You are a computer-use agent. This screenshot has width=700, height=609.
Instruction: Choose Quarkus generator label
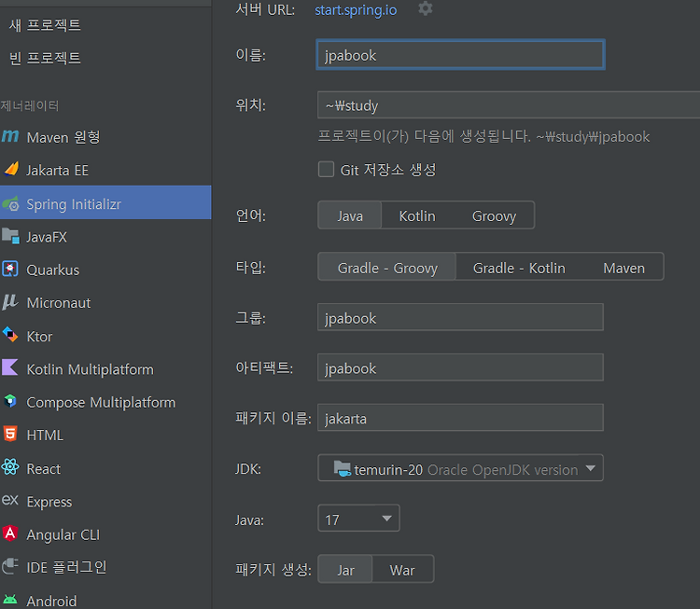click(x=52, y=270)
